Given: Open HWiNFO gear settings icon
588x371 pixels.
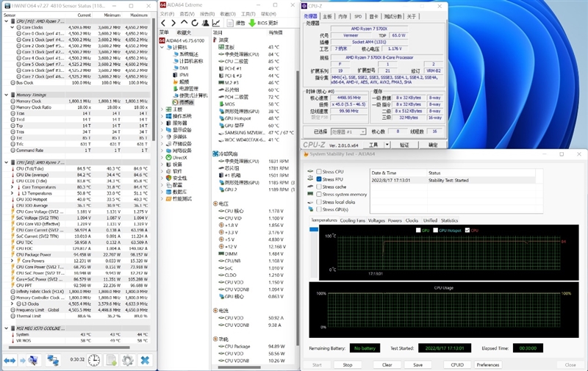Looking at the screenshot, I should coord(127,361).
